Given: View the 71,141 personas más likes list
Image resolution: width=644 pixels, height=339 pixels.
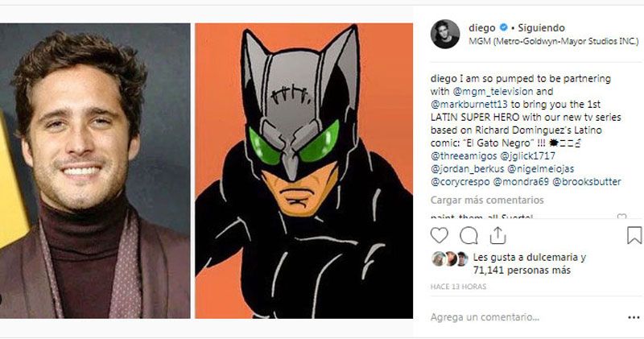Looking at the screenshot, I should click(522, 270).
